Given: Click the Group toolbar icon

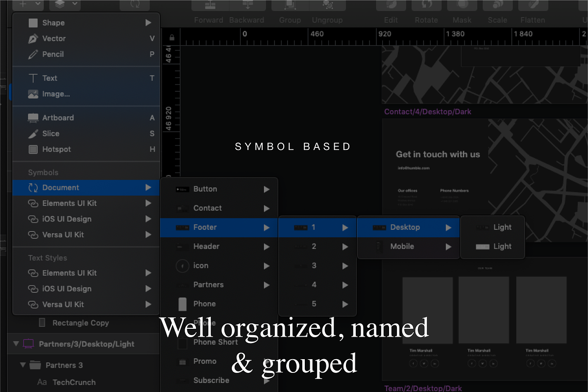Looking at the screenshot, I should pyautogui.click(x=290, y=4).
